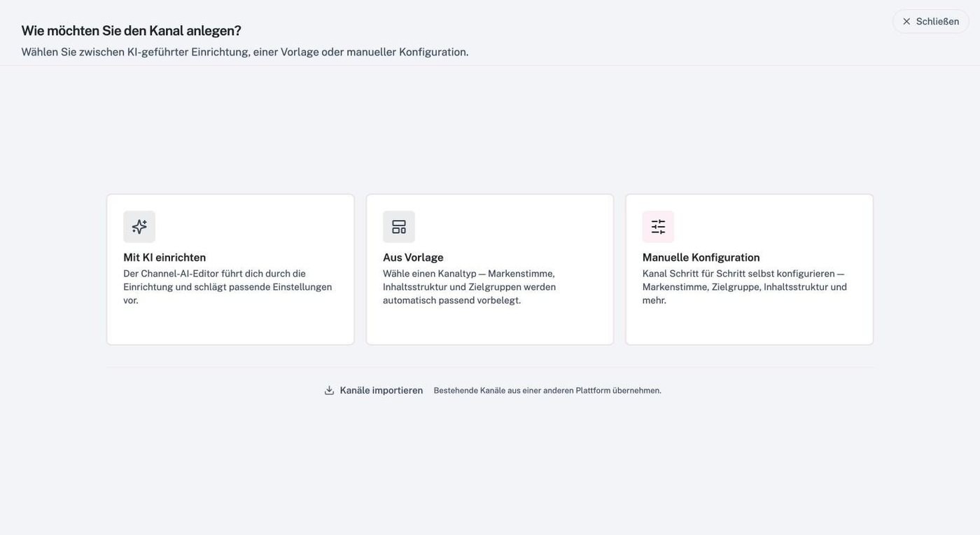Click description 'Kanal Schritt für Schritt selbst konfigurieren'

click(745, 287)
